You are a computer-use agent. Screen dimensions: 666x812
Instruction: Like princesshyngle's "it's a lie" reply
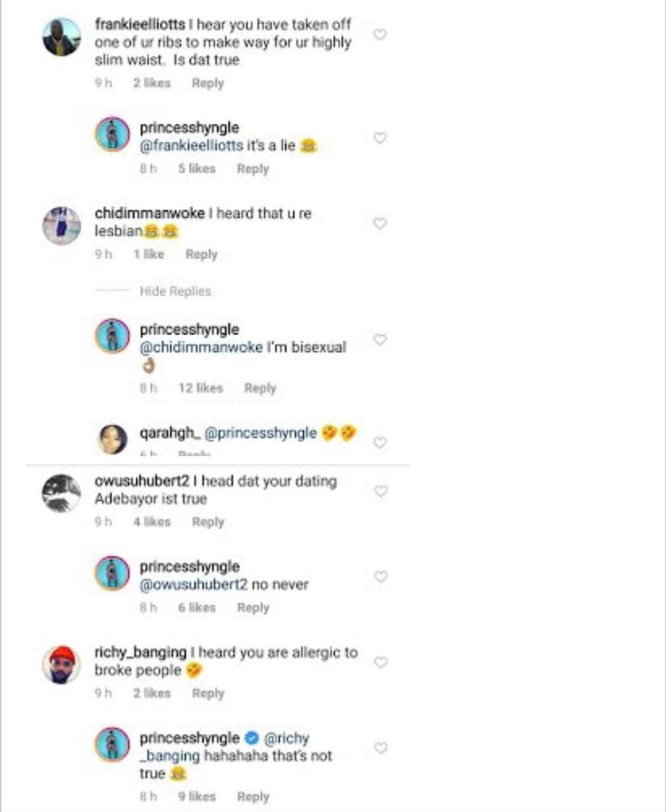point(380,138)
